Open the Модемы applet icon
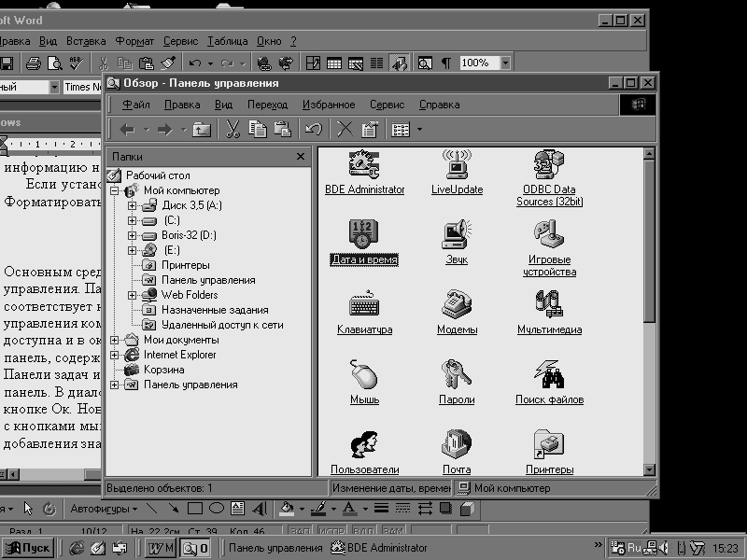The width and height of the screenshot is (747, 560). (457, 304)
